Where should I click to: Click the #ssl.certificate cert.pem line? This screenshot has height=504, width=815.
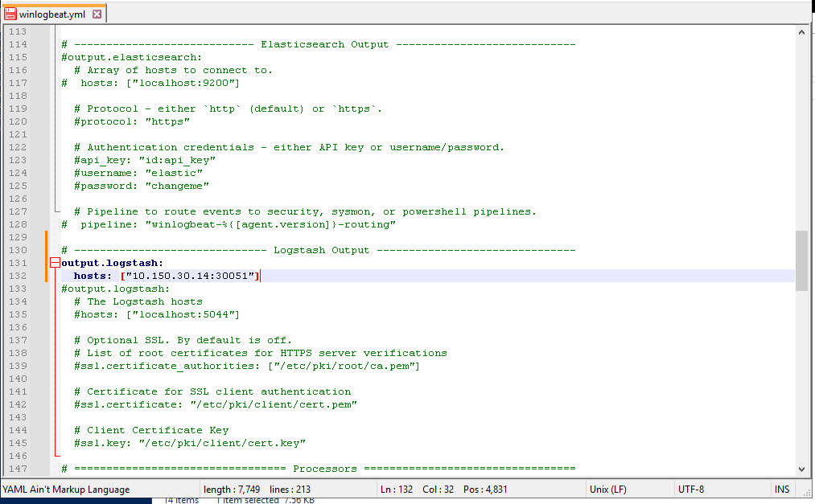[x=215, y=404]
